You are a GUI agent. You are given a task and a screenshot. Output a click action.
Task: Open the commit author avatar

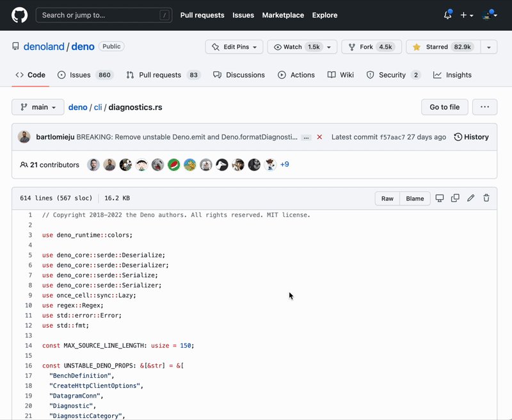coord(24,137)
